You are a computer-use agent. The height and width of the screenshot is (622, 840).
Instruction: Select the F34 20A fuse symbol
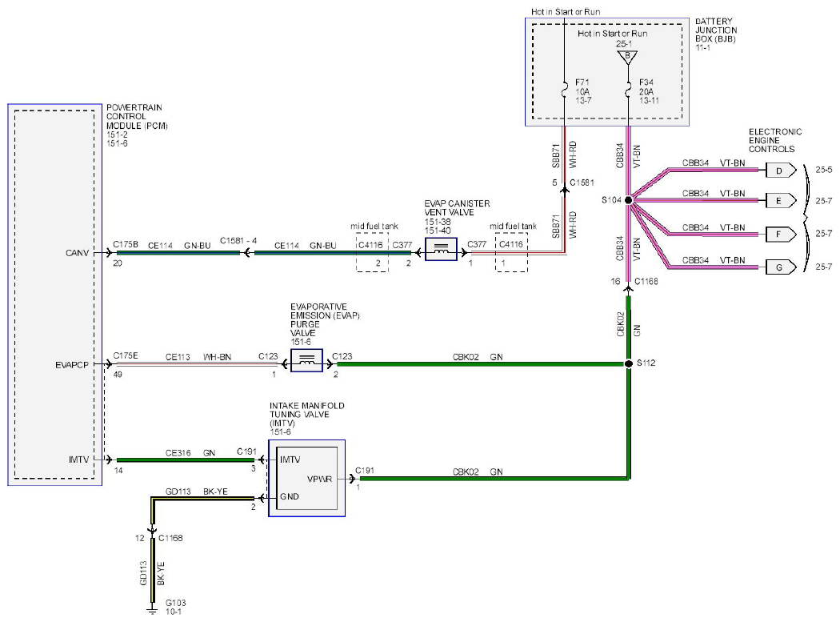(x=628, y=90)
